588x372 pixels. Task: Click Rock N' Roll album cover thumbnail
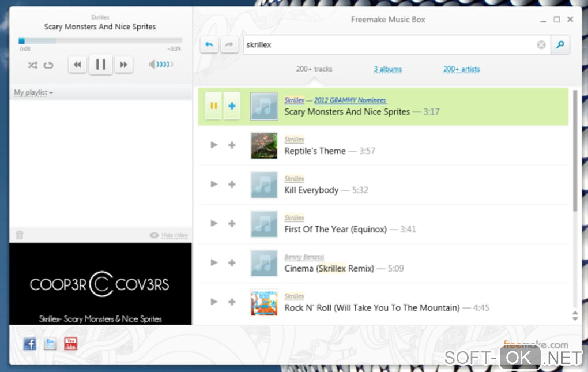264,302
